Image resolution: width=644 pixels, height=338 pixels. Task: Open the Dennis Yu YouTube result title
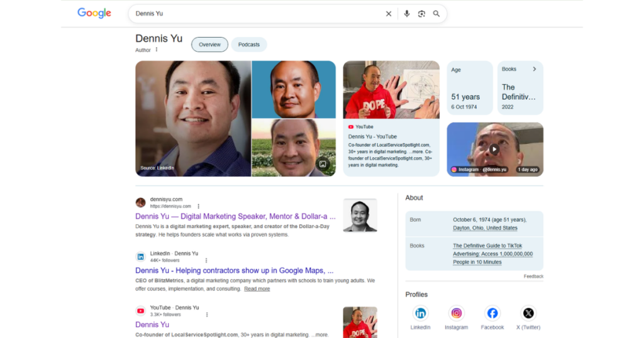coord(152,324)
